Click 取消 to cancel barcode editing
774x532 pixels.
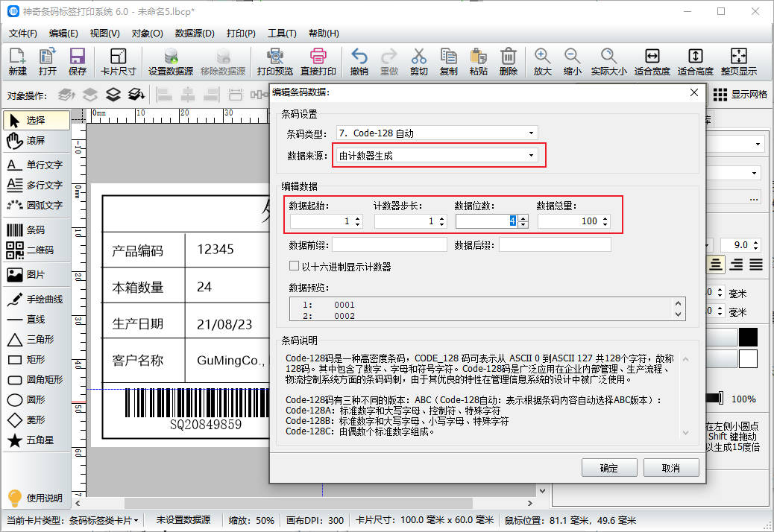[670, 467]
